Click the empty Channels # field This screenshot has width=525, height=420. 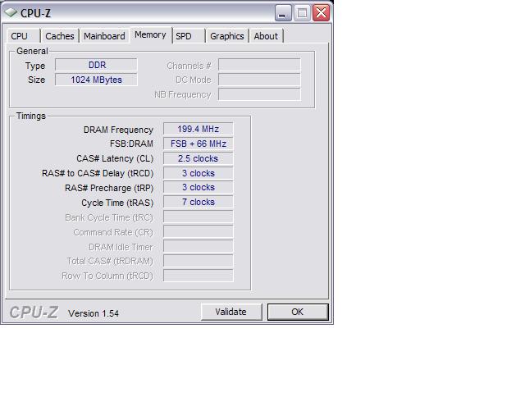tap(259, 65)
